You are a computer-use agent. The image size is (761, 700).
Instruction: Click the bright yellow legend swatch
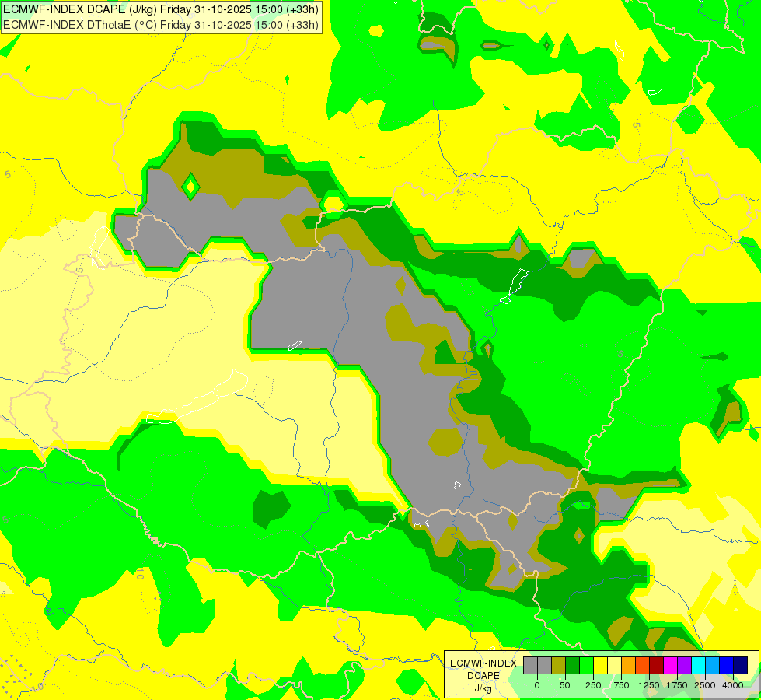point(600,665)
